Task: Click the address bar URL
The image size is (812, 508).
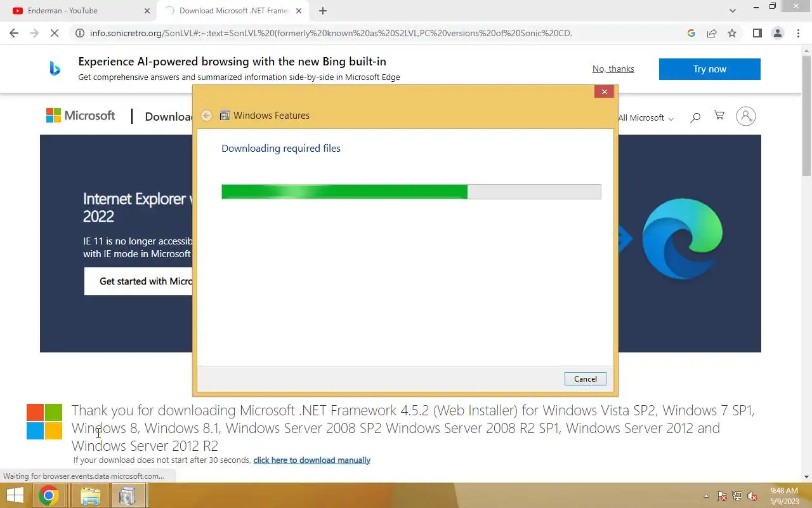Action: click(x=331, y=33)
